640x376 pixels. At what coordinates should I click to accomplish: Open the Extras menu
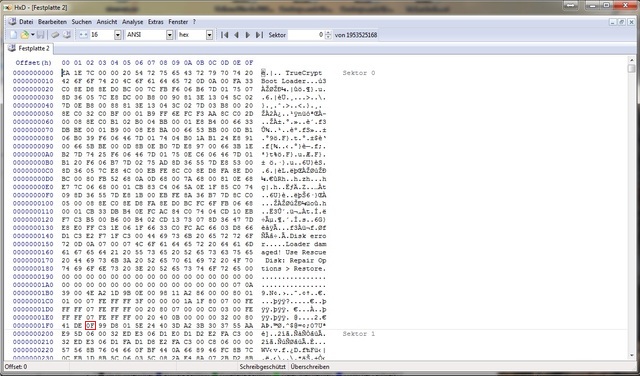[156, 22]
